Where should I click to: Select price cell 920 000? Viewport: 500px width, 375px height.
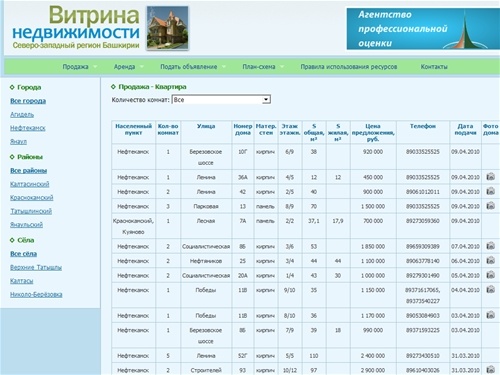[373, 152]
